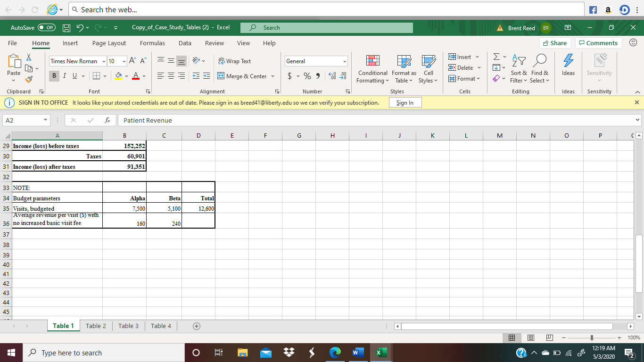Screen dimensions: 644x362
Task: Click the Paste clipboard icon
Action: [14, 61]
